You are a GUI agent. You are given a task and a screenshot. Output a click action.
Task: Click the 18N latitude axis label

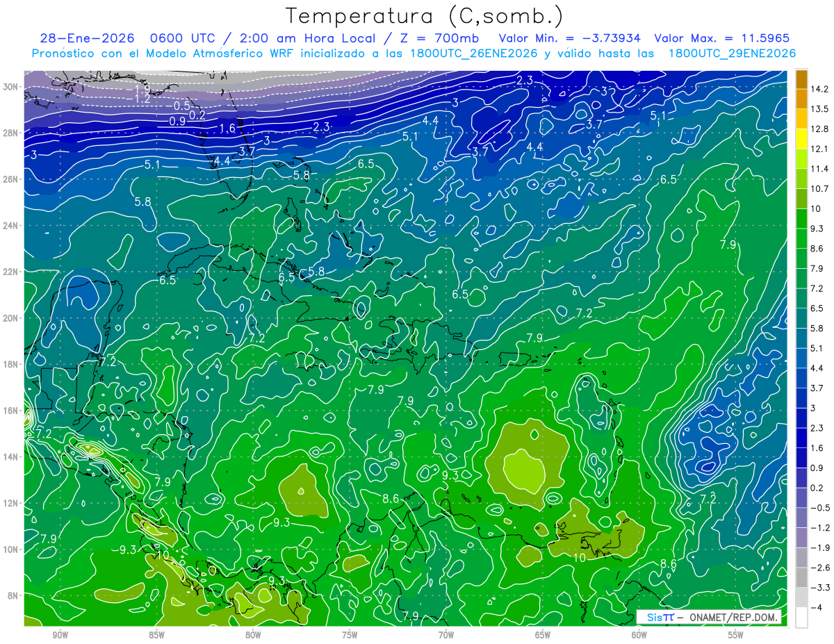click(x=11, y=364)
